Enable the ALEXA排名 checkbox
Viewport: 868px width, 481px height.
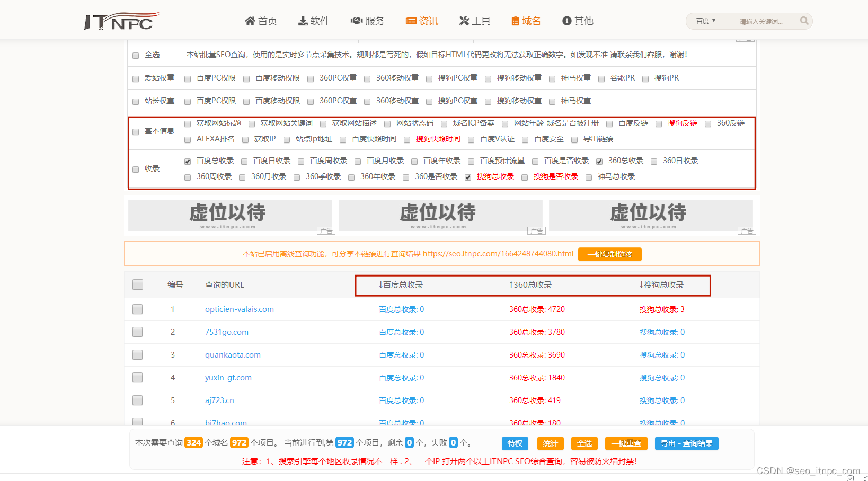tap(188, 140)
